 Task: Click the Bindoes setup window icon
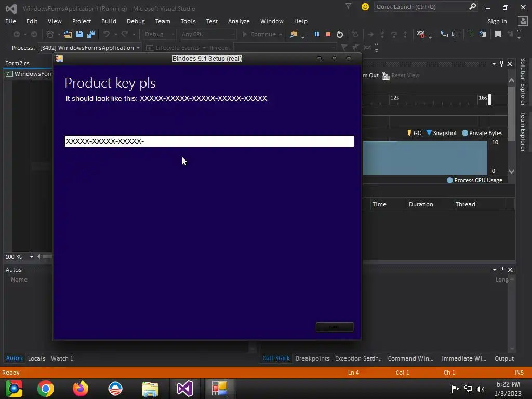59,59
